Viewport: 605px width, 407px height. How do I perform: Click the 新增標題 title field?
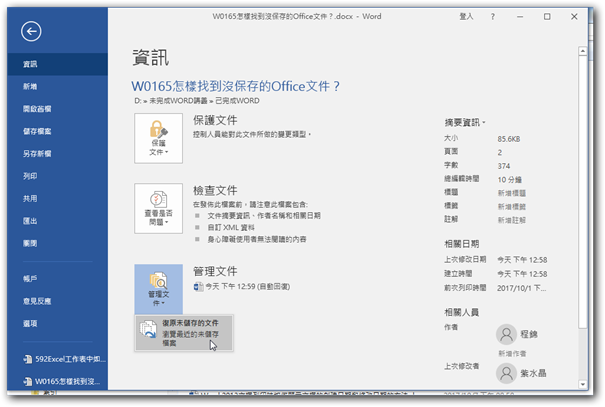pos(512,193)
